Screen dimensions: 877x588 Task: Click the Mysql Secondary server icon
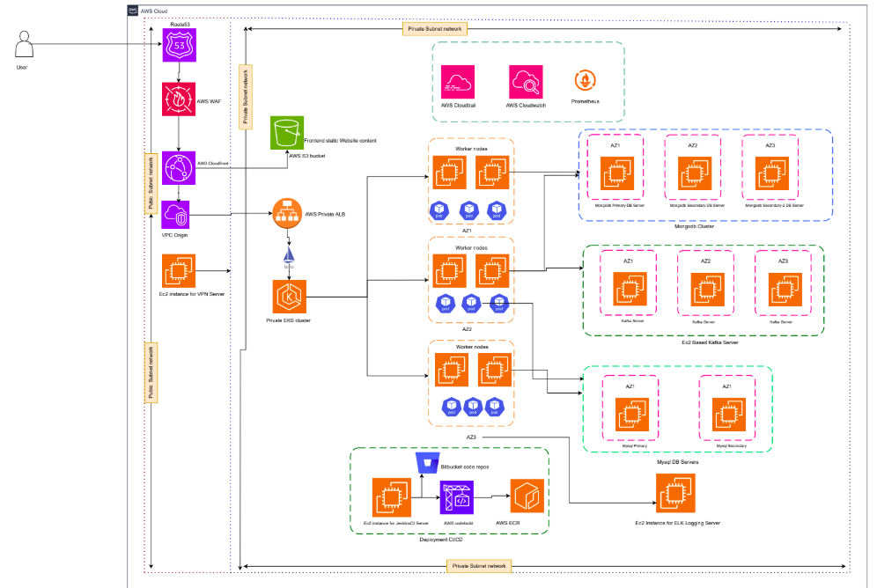[x=726, y=415]
